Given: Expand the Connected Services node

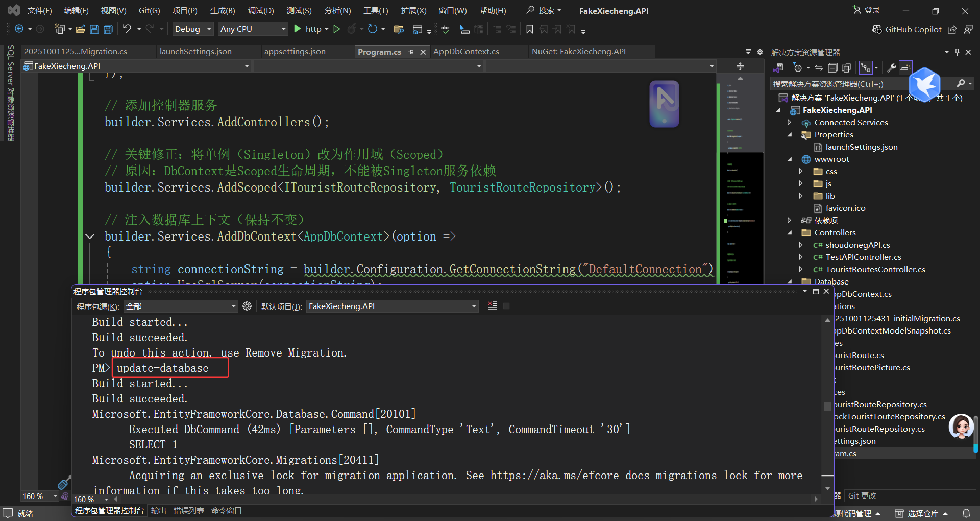Looking at the screenshot, I should [x=790, y=123].
